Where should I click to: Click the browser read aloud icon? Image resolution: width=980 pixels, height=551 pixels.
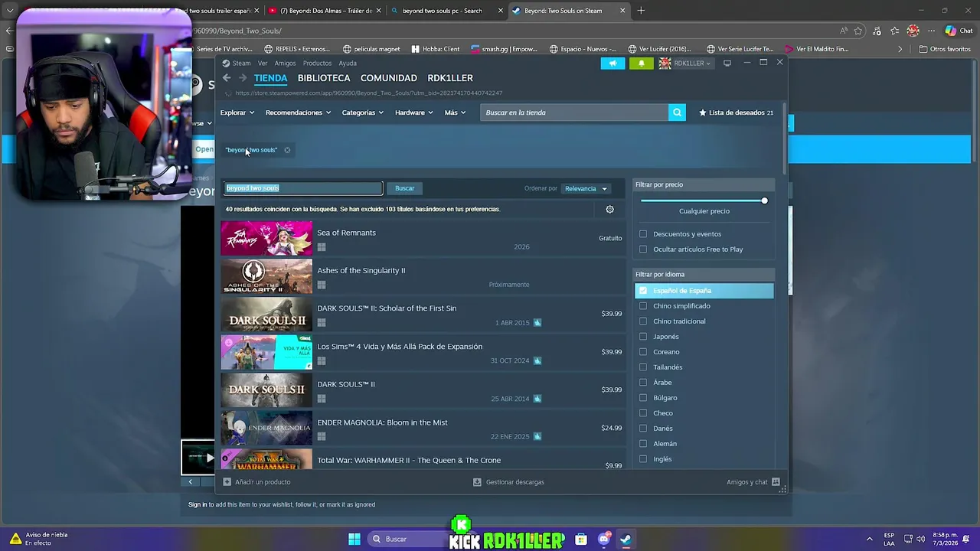[x=843, y=31]
